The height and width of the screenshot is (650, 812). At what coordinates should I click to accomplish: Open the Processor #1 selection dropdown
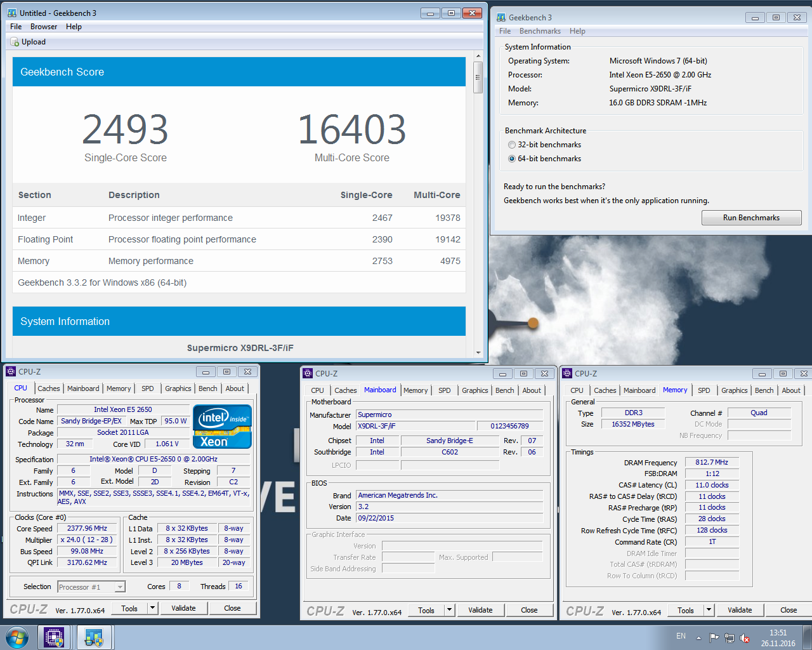91,587
